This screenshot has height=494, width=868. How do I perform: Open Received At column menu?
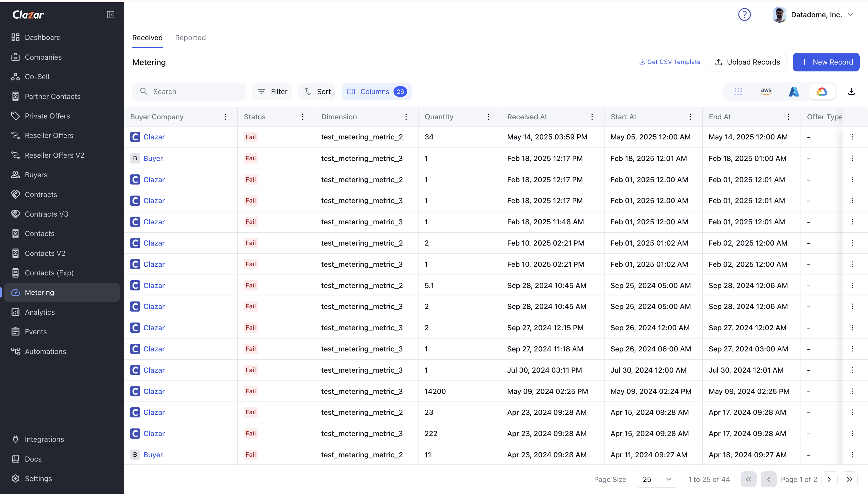592,117
